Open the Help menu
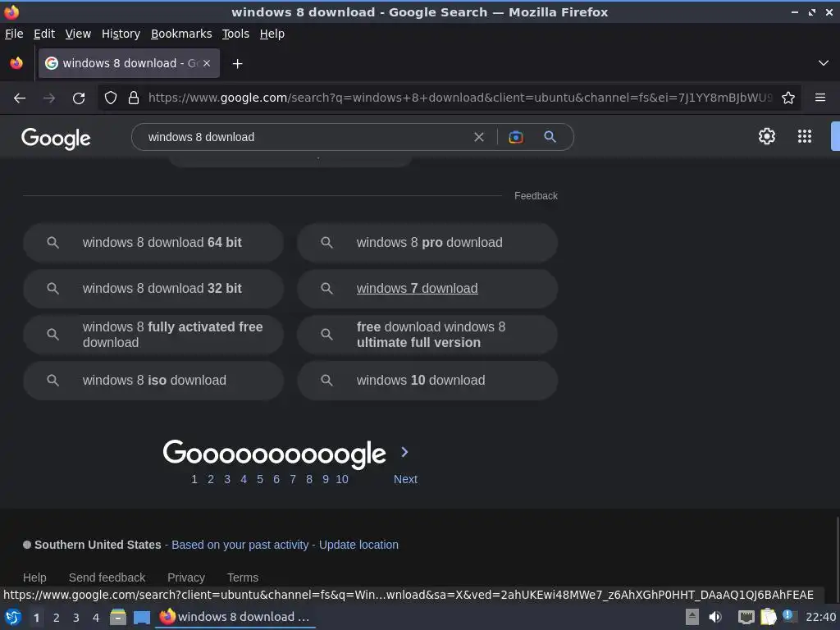840x630 pixels. pyautogui.click(x=272, y=34)
